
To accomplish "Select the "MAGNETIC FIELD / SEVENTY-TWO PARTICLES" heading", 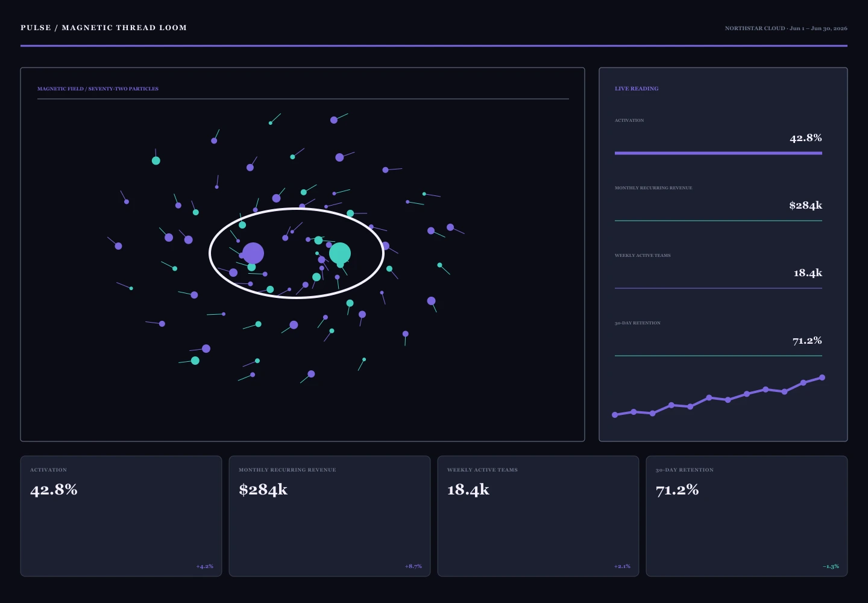I will 98,89.
